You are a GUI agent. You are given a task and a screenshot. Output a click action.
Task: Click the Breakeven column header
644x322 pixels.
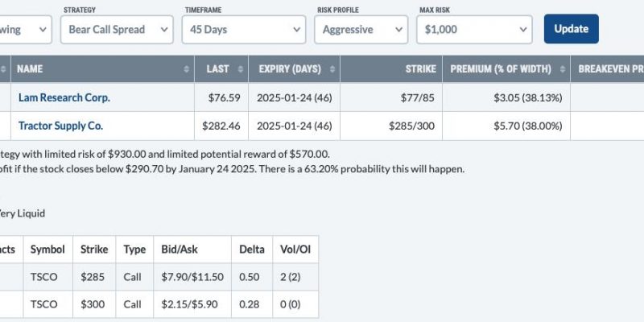(x=607, y=69)
